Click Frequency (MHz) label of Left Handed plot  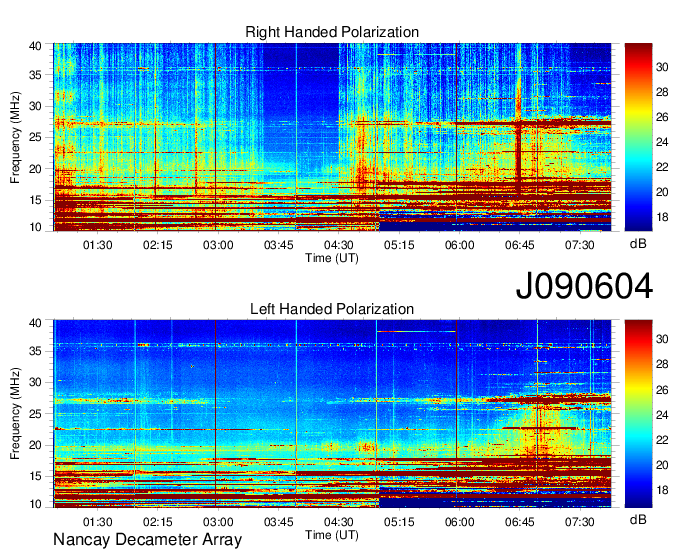coord(15,414)
